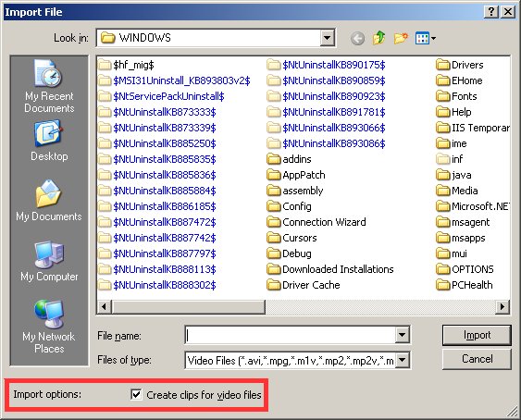This screenshot has height=420, width=521.
Task: Go back using the green back arrow icon
Action: pyautogui.click(x=357, y=38)
